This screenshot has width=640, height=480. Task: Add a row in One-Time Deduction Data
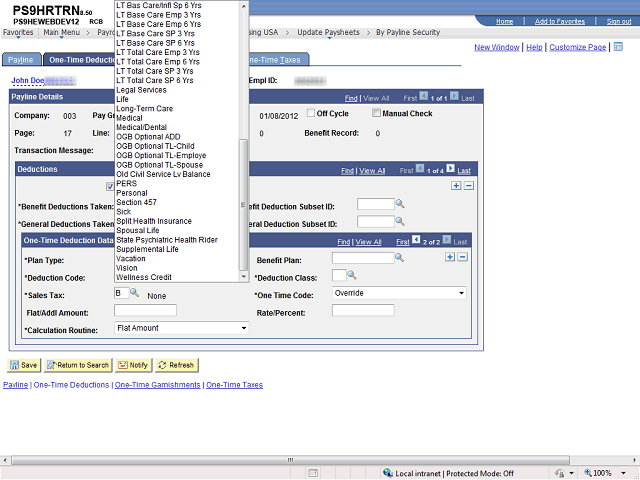(x=450, y=257)
